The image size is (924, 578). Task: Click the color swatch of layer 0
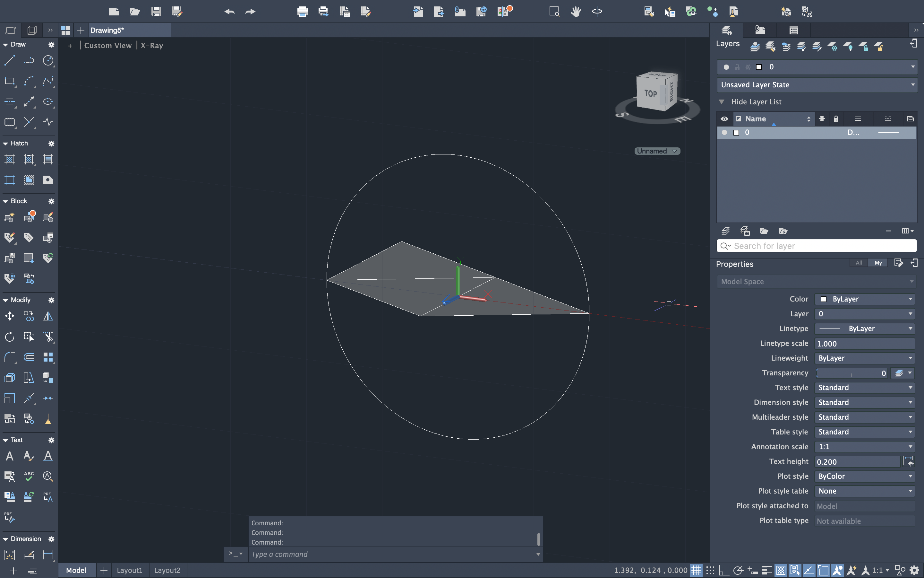coord(737,132)
